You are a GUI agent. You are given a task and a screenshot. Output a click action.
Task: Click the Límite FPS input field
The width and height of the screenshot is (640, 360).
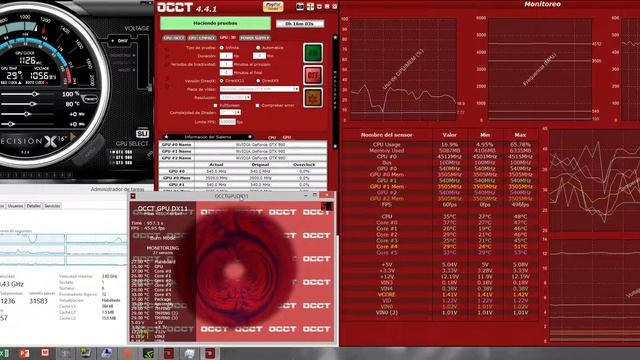227,122
